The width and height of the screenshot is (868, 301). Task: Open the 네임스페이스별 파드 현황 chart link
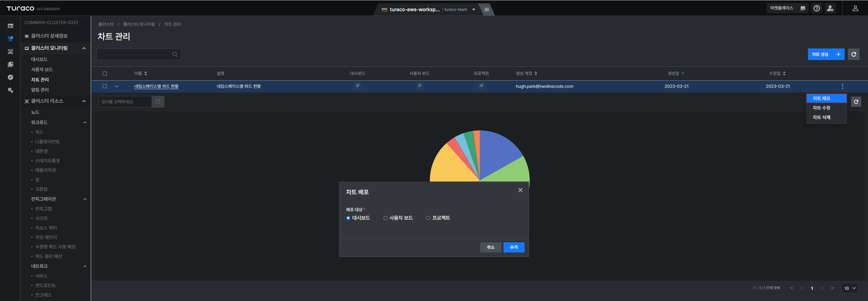click(156, 86)
